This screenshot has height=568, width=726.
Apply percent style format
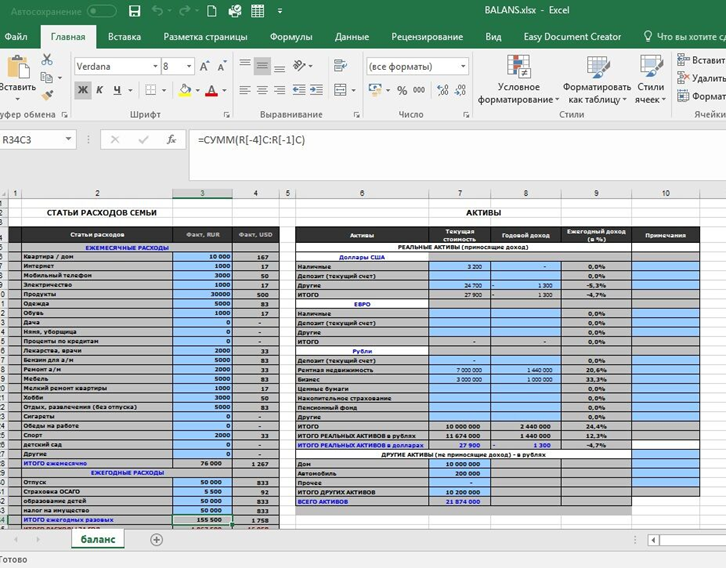[x=401, y=90]
